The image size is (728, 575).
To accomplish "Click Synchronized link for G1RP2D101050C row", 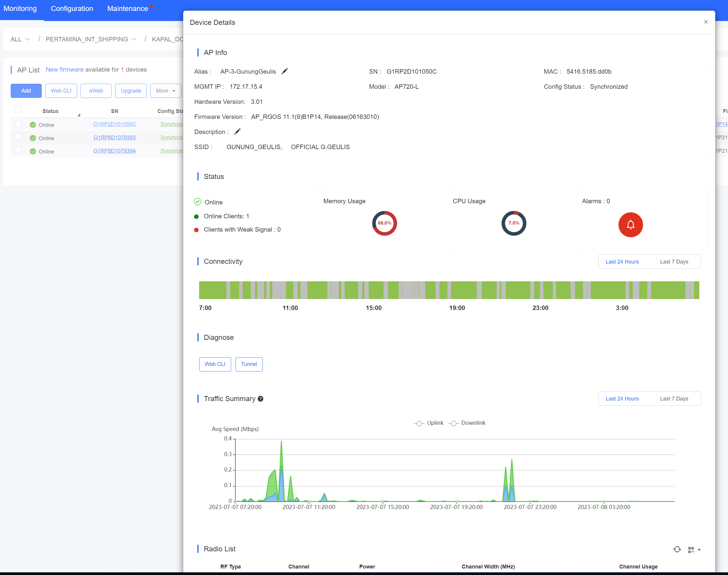I will point(172,124).
